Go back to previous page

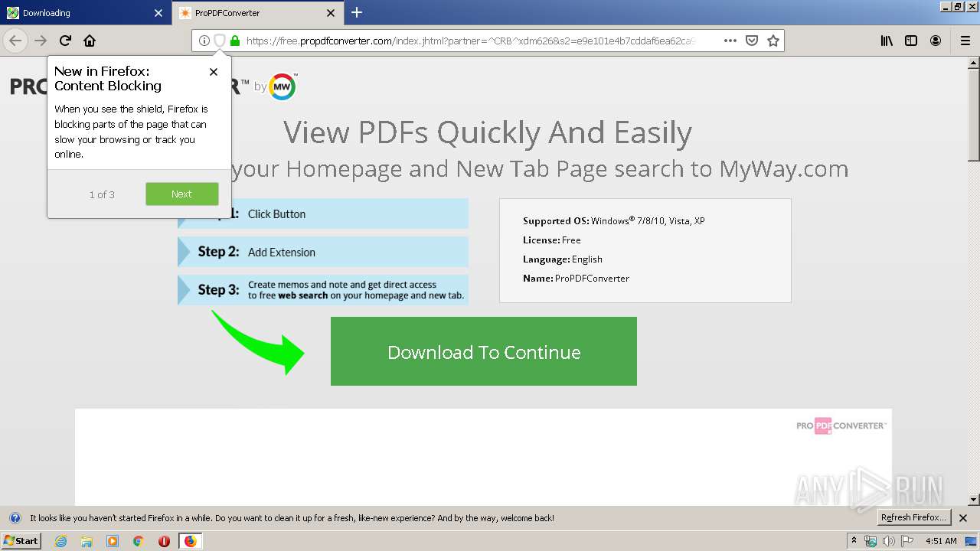click(x=15, y=41)
